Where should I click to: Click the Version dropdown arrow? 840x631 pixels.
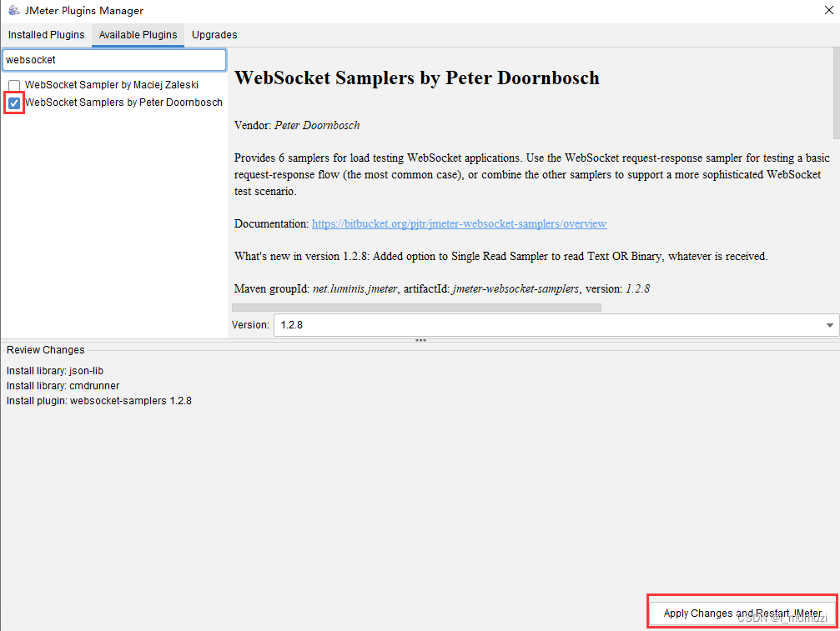tap(829, 325)
